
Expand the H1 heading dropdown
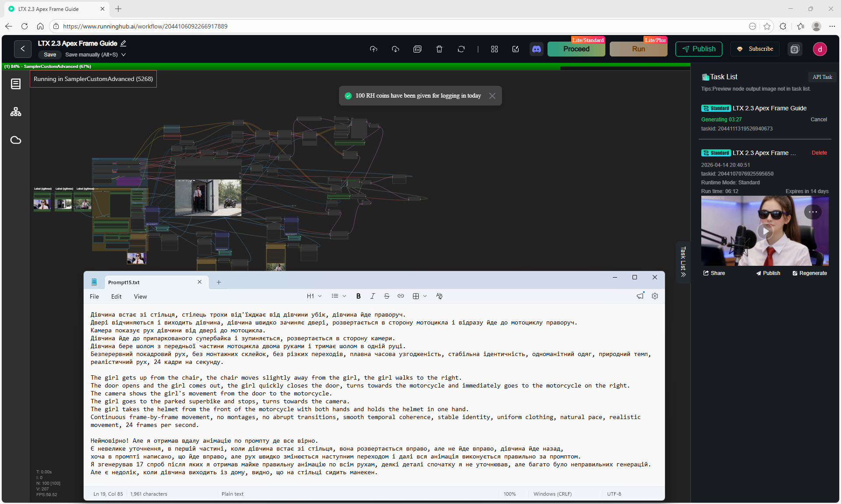pos(314,296)
